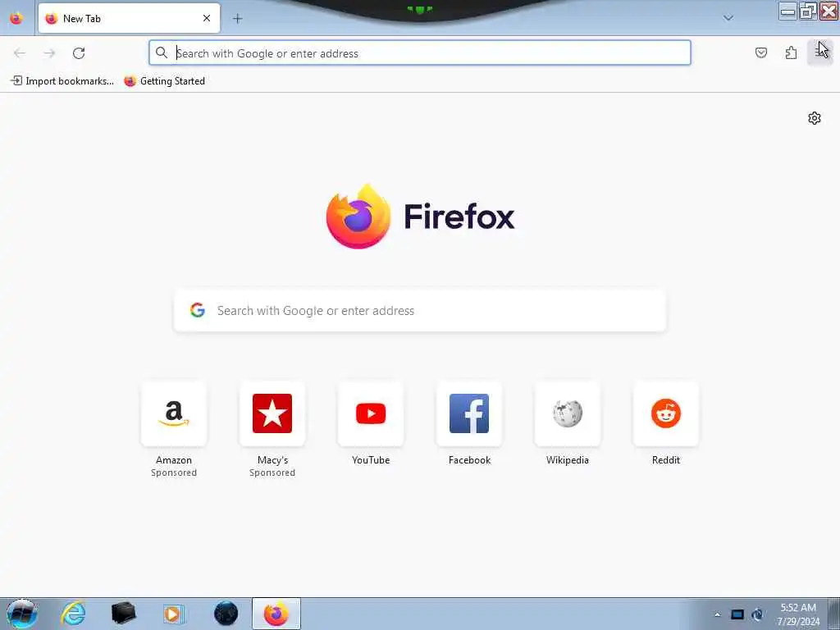Open a new tab with the plus button
The image size is (840, 630).
tap(237, 19)
